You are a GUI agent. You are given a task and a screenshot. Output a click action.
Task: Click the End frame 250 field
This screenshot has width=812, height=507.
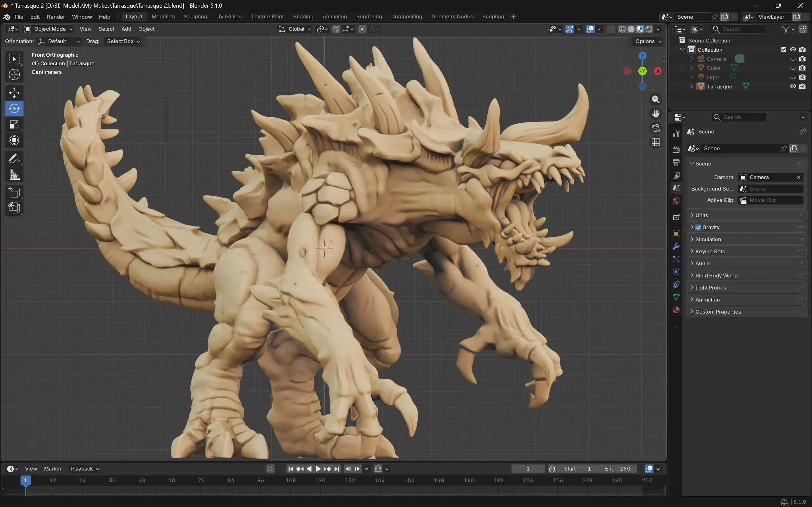(618, 469)
